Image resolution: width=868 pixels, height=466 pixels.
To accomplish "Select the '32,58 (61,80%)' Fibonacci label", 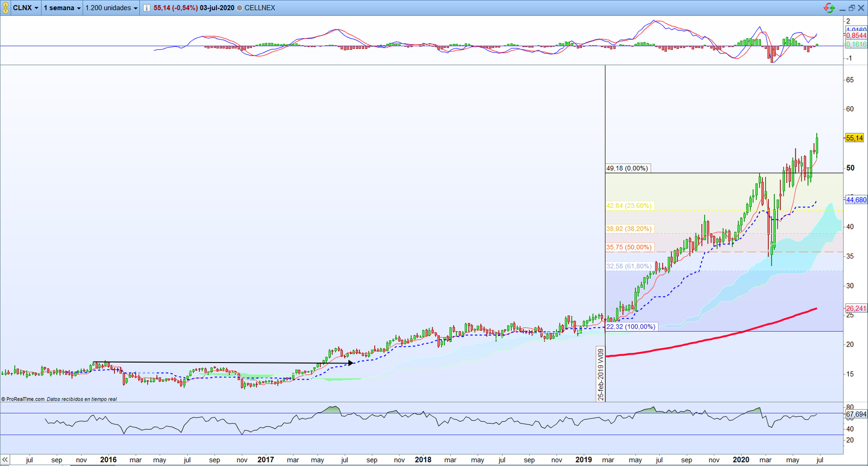I will coord(629,266).
